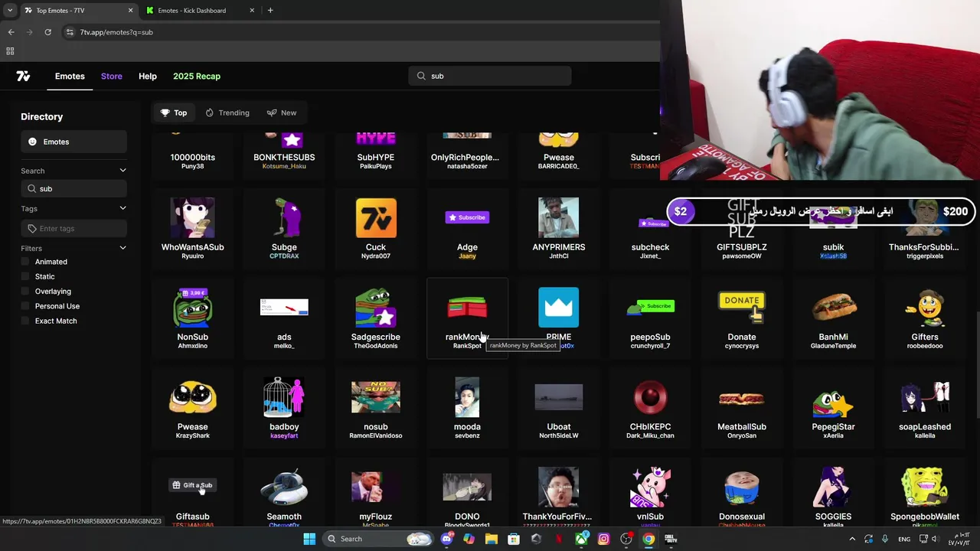Viewport: 980px width, 551px height.
Task: Open the Windows Start menu
Action: (309, 539)
